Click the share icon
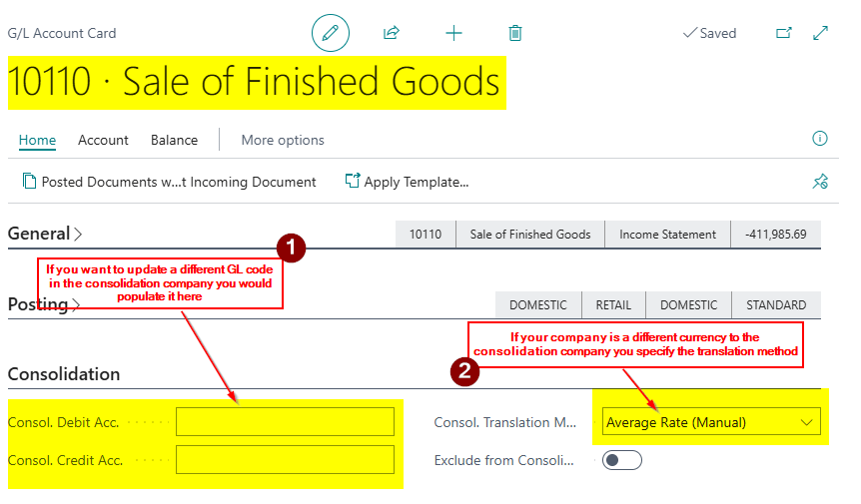861x504 pixels. pos(392,33)
